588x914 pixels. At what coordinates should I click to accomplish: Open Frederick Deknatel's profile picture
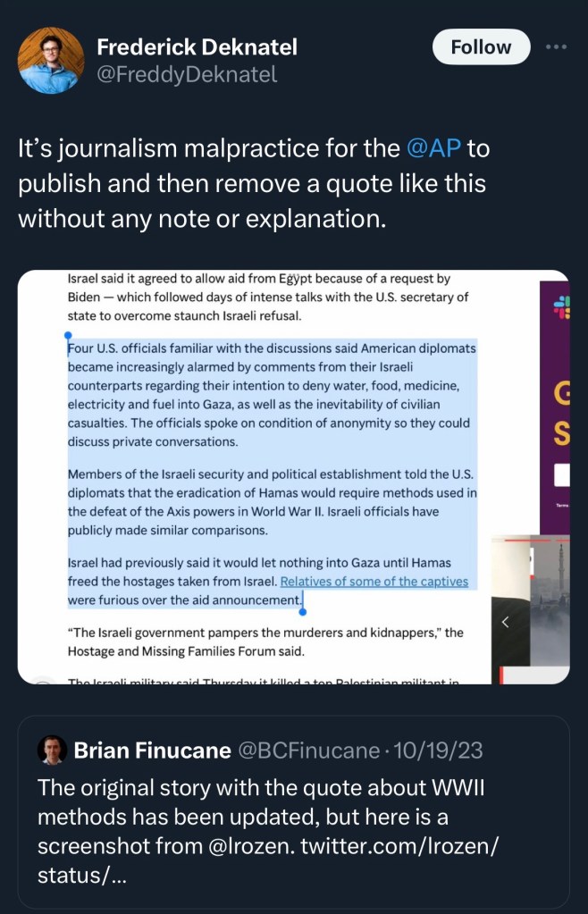click(51, 60)
